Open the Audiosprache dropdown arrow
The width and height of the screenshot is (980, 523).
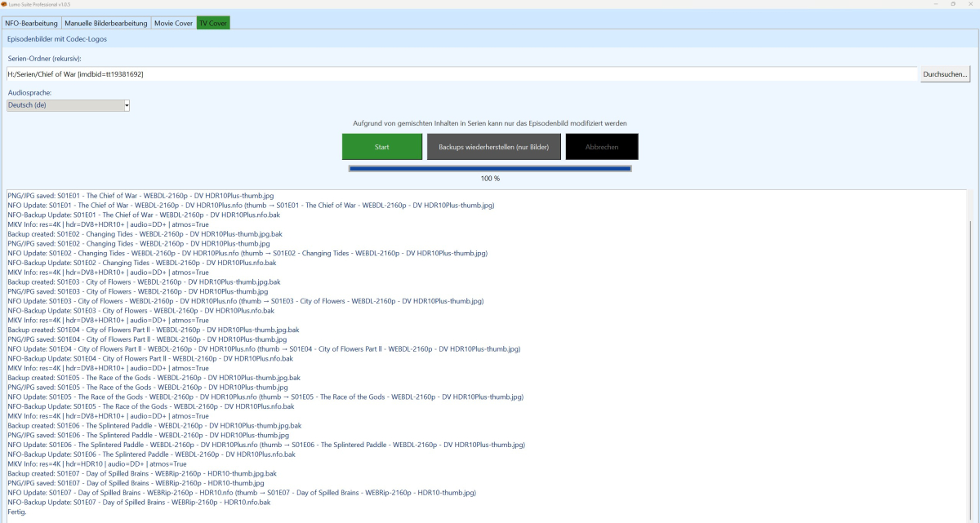tap(127, 104)
